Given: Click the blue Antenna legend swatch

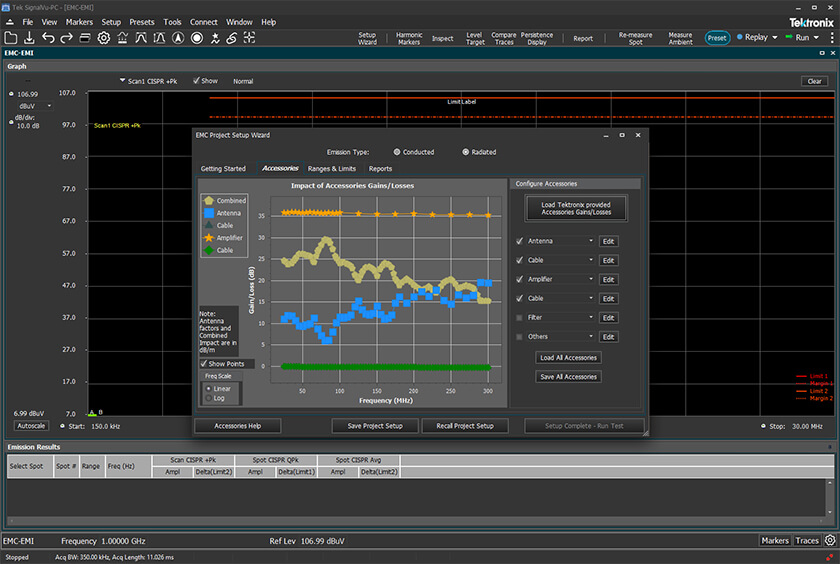Looking at the screenshot, I should [208, 213].
